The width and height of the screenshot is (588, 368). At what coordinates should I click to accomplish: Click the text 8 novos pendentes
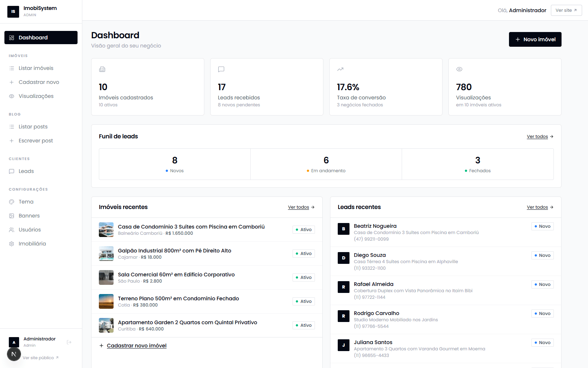(239, 105)
